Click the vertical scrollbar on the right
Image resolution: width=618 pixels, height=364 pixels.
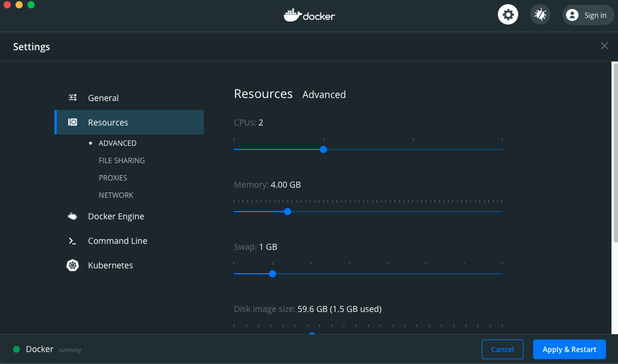[615, 152]
